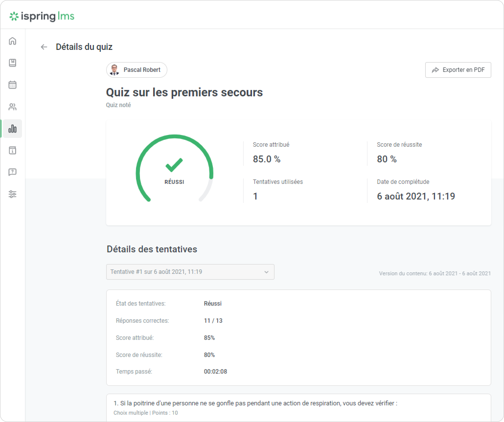This screenshot has width=504, height=422.
Task: Go back using the left arrow
Action: (44, 47)
